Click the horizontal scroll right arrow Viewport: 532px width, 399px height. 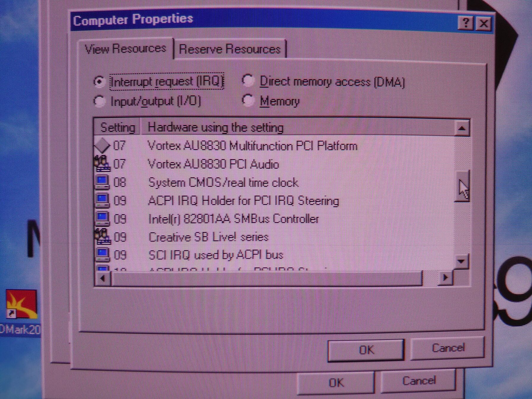(445, 278)
